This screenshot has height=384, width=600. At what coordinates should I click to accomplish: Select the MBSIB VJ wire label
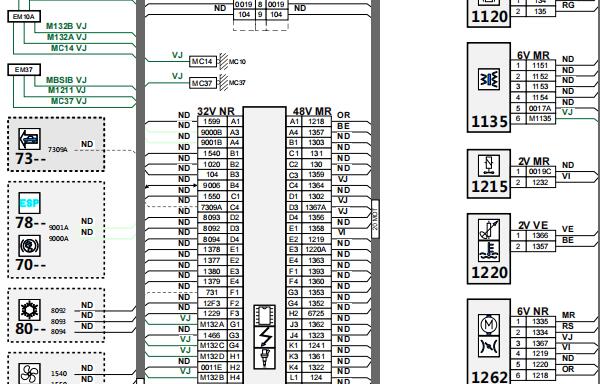pyautogui.click(x=67, y=80)
